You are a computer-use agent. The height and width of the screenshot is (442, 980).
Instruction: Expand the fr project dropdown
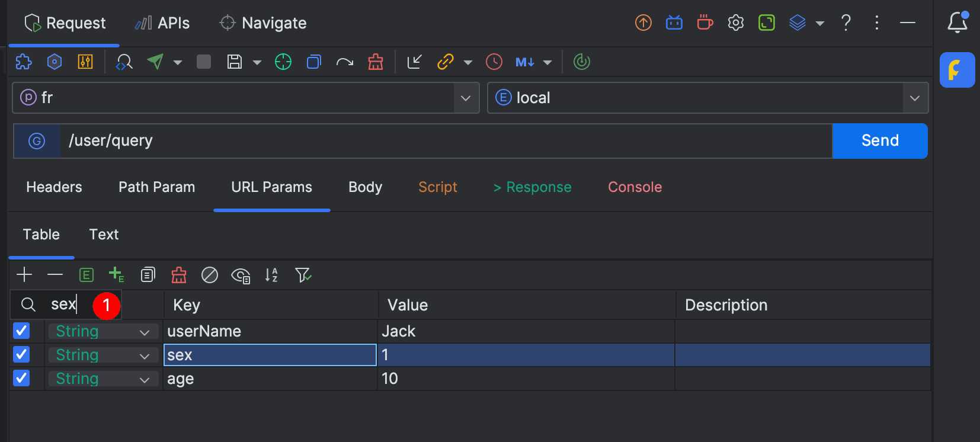point(466,98)
